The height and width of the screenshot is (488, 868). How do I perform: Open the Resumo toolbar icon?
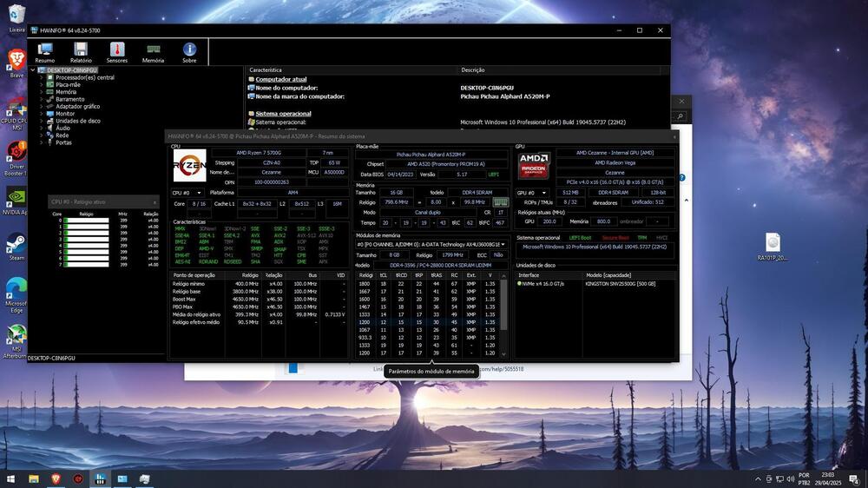[44, 53]
